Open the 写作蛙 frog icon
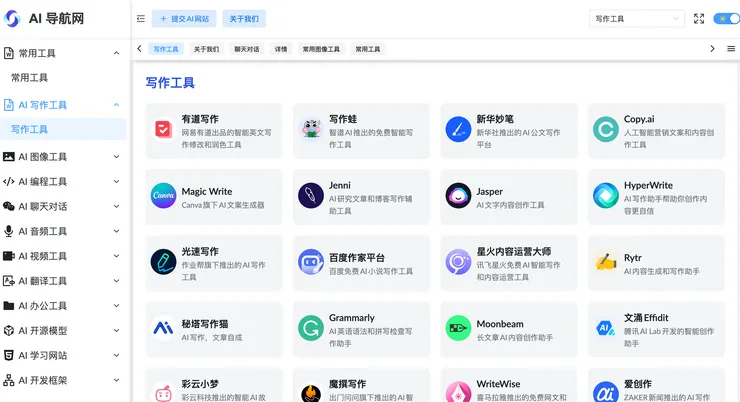This screenshot has width=740, height=402. pyautogui.click(x=311, y=129)
